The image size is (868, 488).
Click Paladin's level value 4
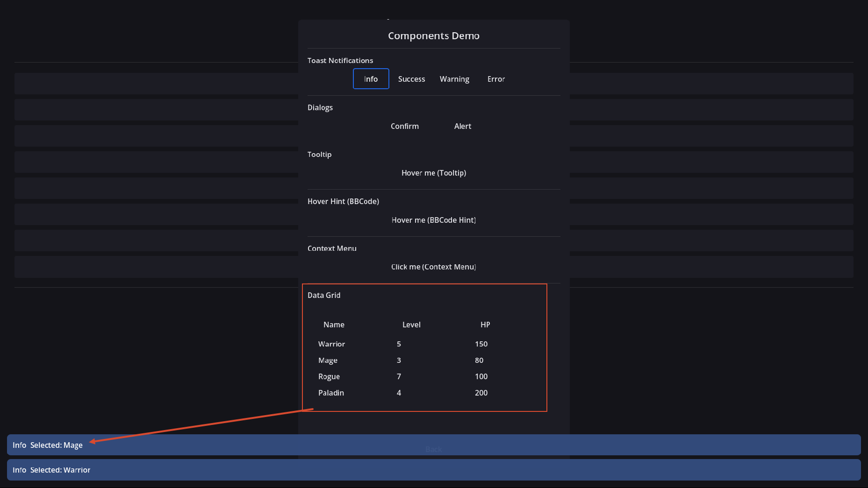tap(399, 393)
